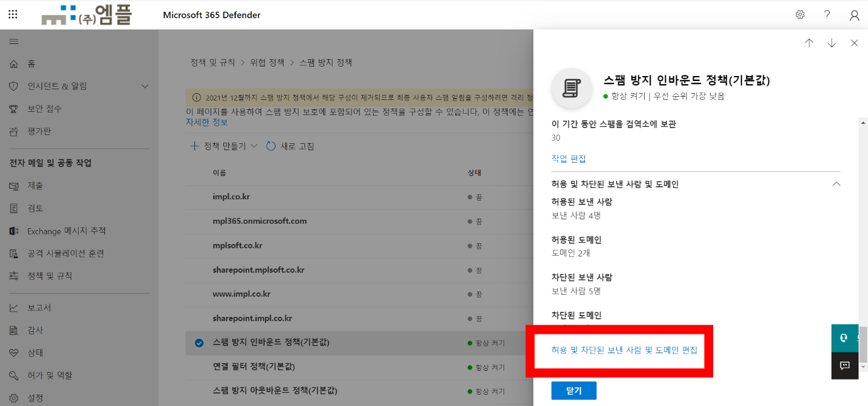This screenshot has width=868, height=406.
Task: Click the 정책 만들기 button
Action: coord(224,146)
